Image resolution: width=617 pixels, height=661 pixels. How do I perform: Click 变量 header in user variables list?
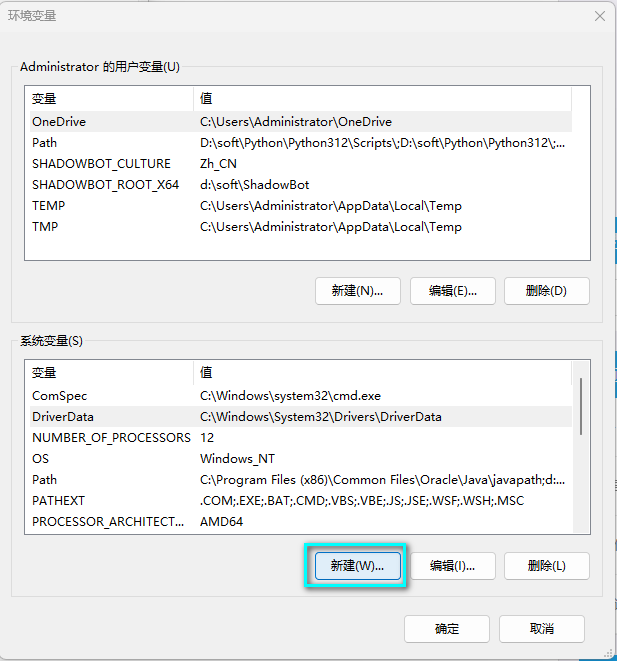click(111, 99)
